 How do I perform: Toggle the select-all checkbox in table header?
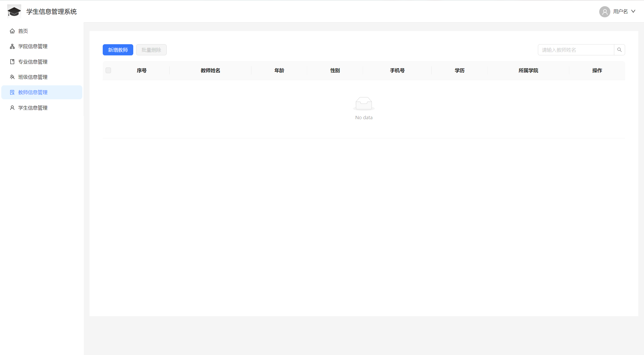coord(108,70)
